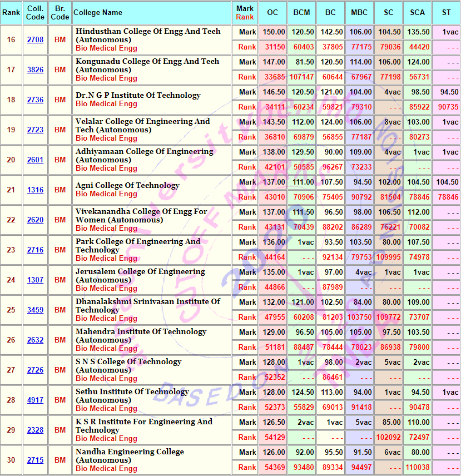Select Agni College Of Technology name
Image resolution: width=461 pixels, height=476 pixels.
[127, 185]
